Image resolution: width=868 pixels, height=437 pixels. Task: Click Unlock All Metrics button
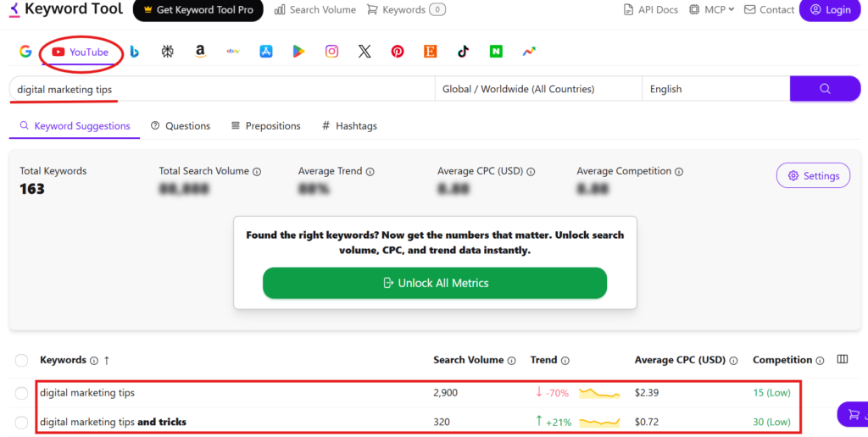(x=435, y=283)
